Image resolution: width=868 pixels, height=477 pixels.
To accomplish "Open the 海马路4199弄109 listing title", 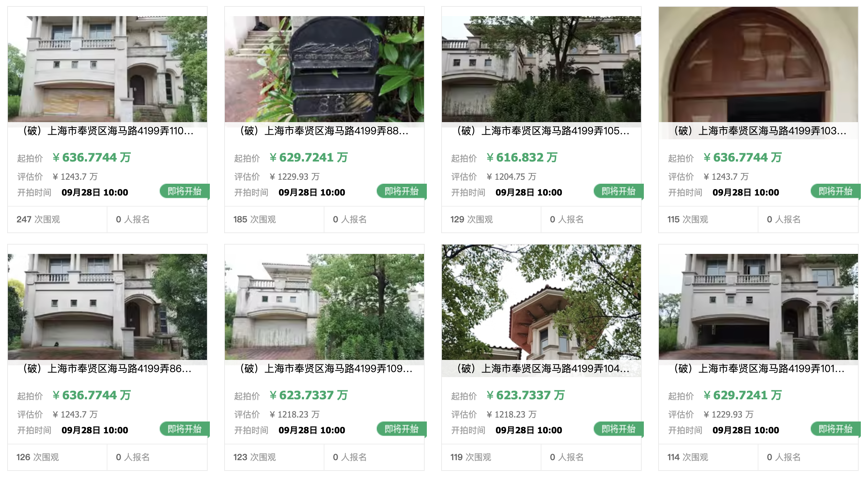I will coord(324,369).
